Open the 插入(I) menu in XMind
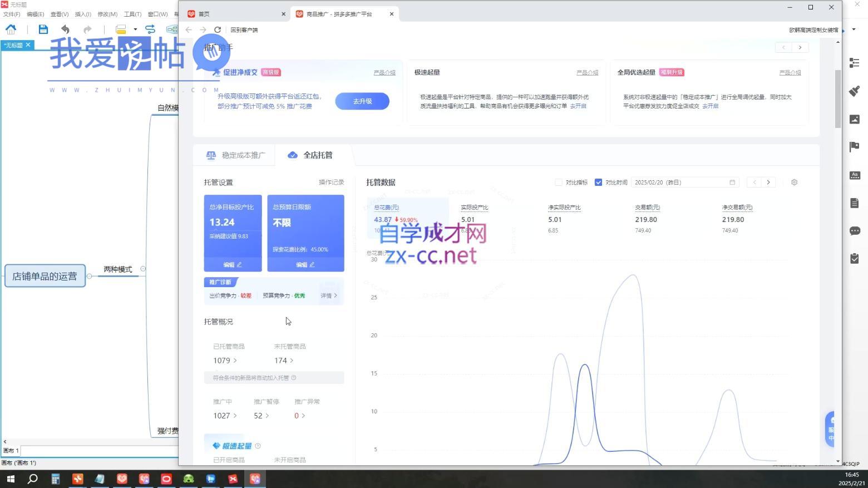The height and width of the screenshot is (488, 868). tap(83, 14)
